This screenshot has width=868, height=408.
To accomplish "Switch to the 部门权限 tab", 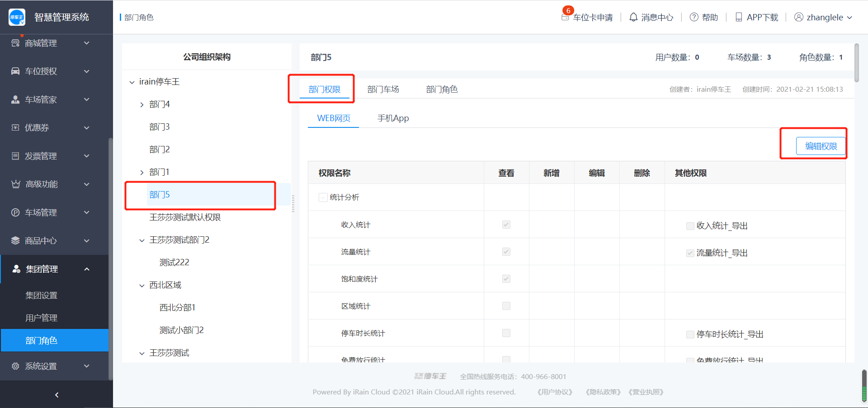I will tap(325, 89).
